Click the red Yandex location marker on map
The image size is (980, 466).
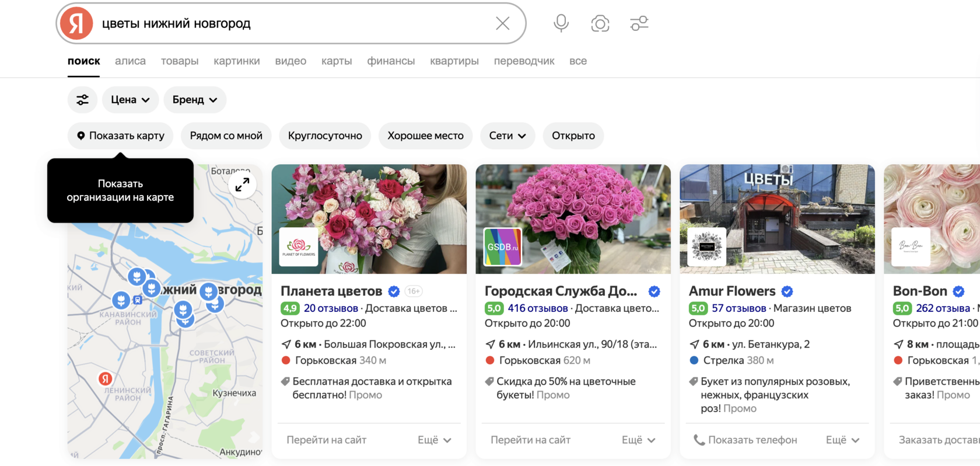pyautogui.click(x=105, y=378)
